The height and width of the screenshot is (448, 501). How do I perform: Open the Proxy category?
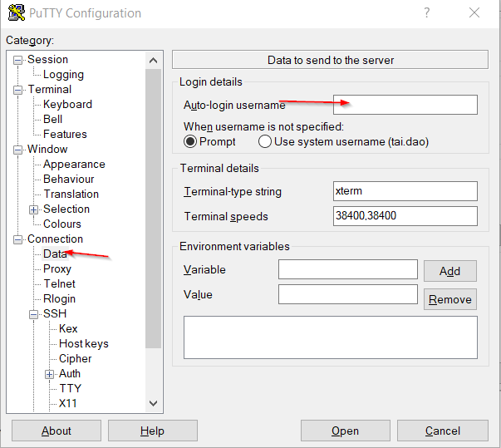click(x=57, y=269)
